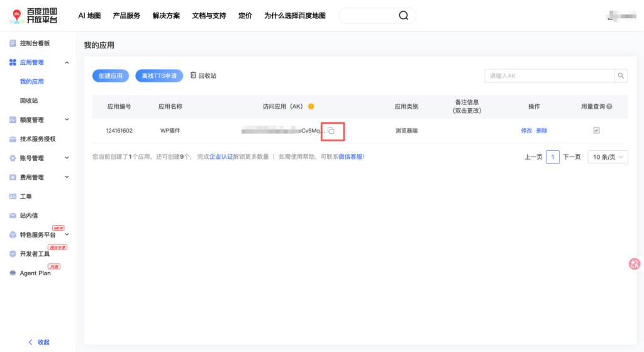Click 上一页 pagination button
The height and width of the screenshot is (352, 644).
click(x=533, y=157)
